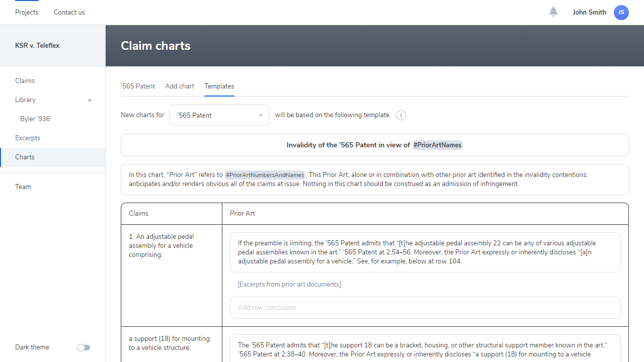Open Library in the sidebar

53,100
